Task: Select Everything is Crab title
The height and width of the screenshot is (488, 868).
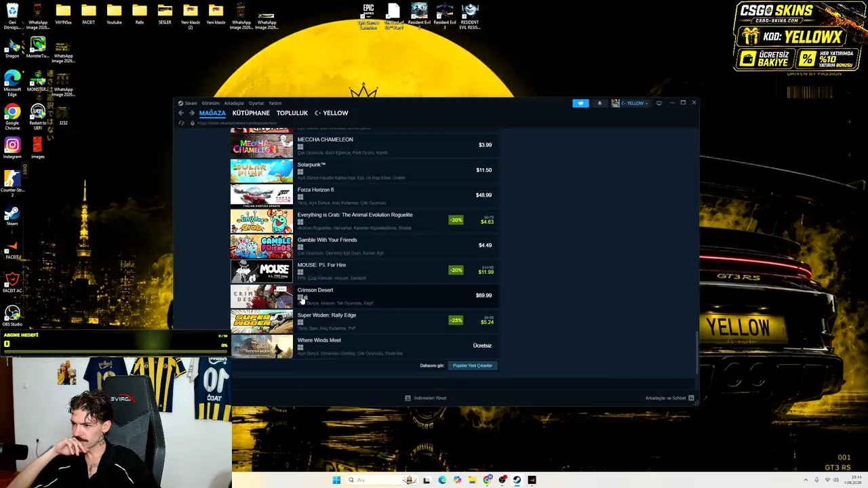Action: pos(355,215)
